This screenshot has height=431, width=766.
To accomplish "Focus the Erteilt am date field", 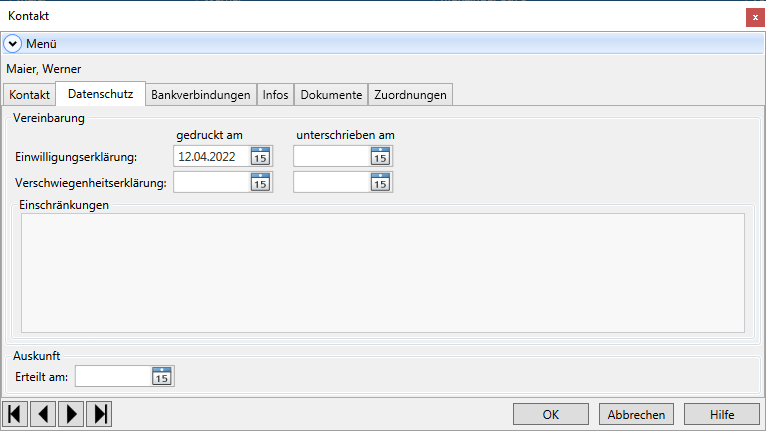I will (112, 376).
